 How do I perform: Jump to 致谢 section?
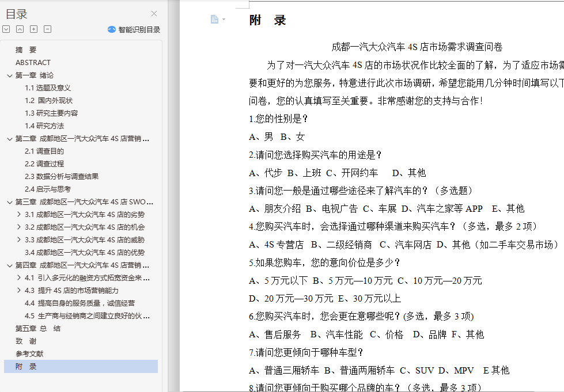tap(26, 341)
